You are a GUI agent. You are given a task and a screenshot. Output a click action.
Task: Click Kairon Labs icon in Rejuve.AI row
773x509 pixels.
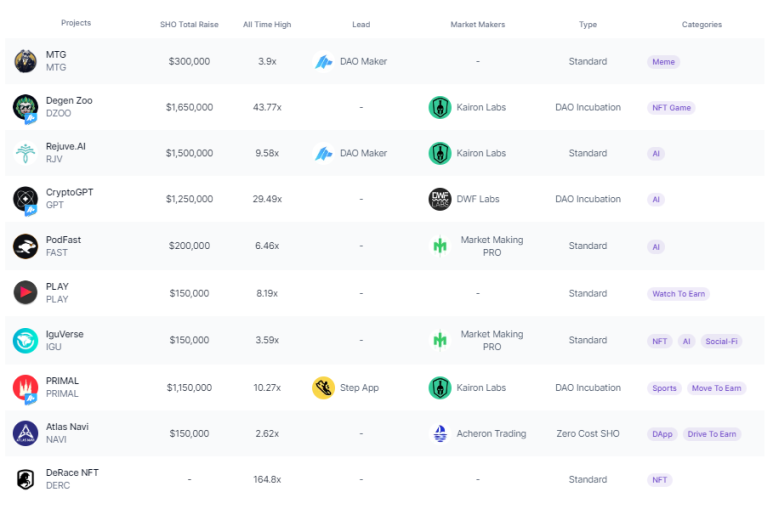(x=440, y=153)
